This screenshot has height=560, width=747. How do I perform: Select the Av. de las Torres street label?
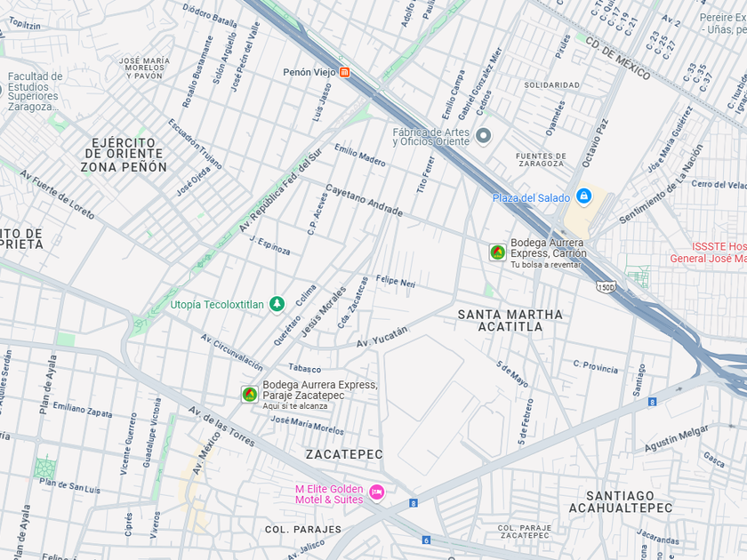click(221, 426)
